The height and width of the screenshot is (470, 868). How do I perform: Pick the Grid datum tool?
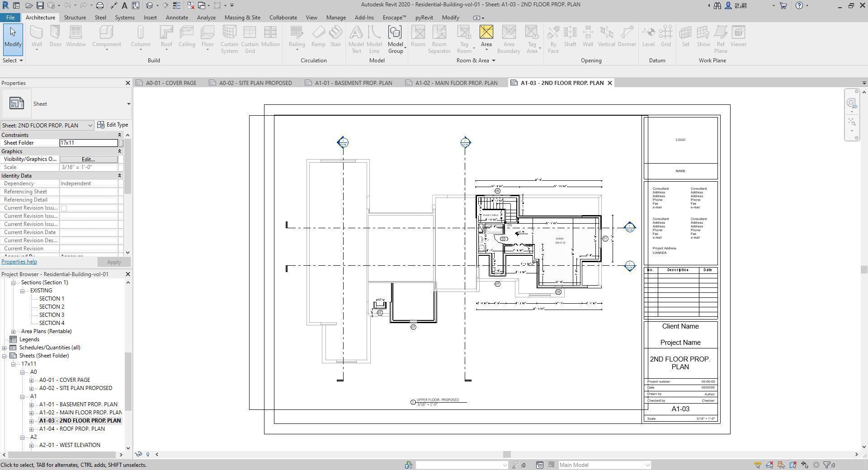(666, 37)
